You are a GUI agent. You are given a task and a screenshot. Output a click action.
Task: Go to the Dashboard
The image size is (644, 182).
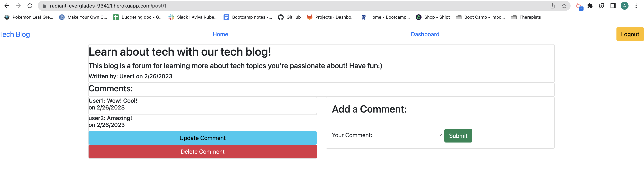[x=425, y=34]
